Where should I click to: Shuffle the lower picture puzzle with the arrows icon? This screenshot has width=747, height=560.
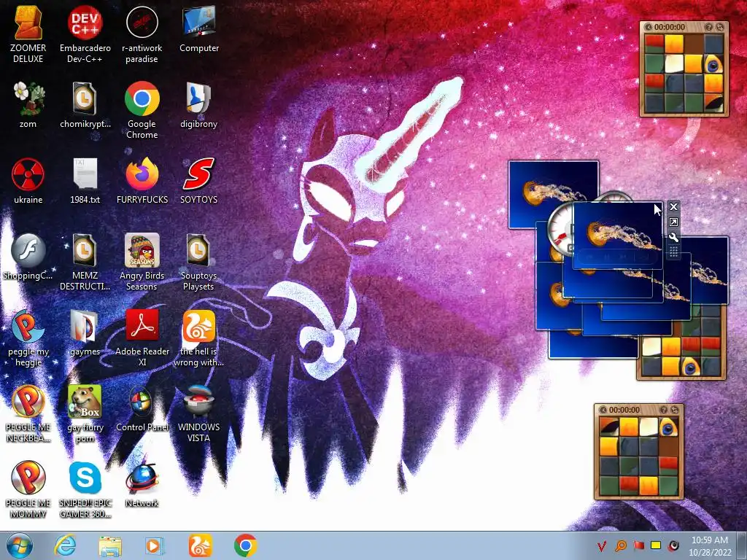pos(675,410)
